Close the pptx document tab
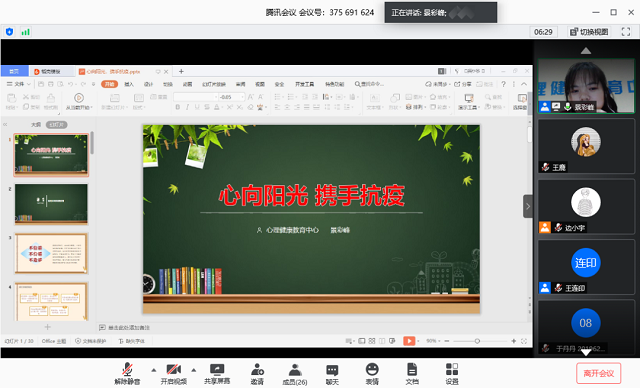Viewport: 640px width, 388px height. click(x=166, y=71)
